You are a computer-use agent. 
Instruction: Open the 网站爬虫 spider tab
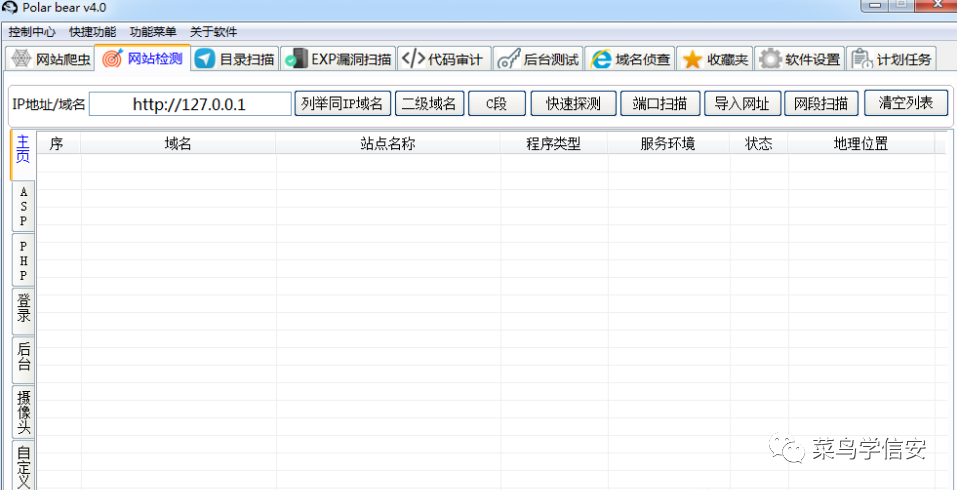click(50, 59)
